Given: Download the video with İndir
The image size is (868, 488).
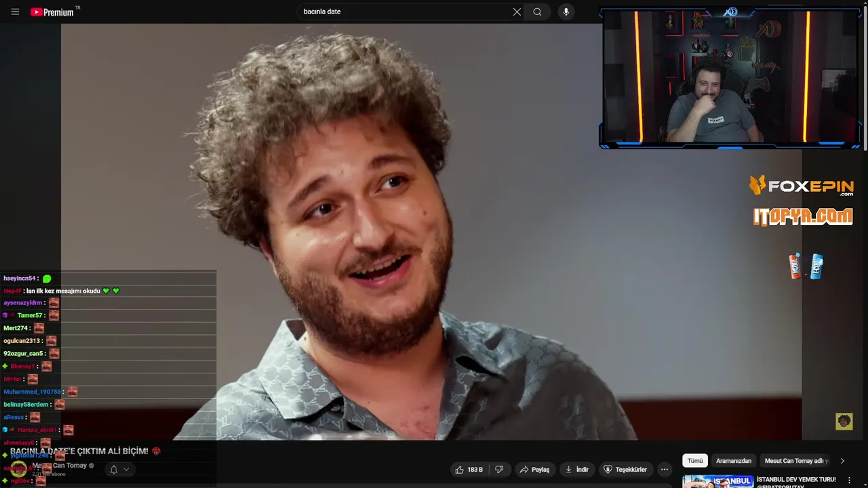Looking at the screenshot, I should click(x=577, y=470).
